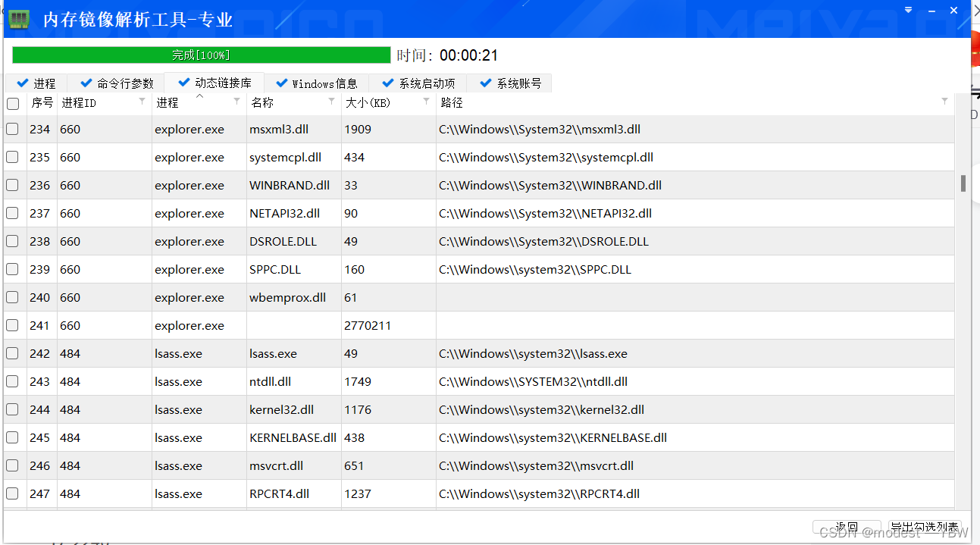Click the memory chip logo in the title bar
This screenshot has width=980, height=545.
coord(19,19)
